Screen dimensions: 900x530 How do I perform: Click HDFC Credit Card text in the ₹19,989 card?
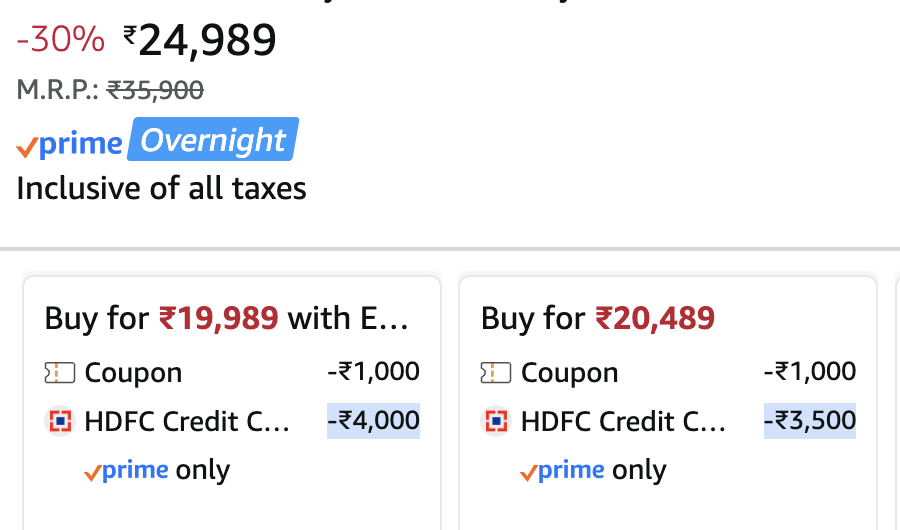point(187,422)
